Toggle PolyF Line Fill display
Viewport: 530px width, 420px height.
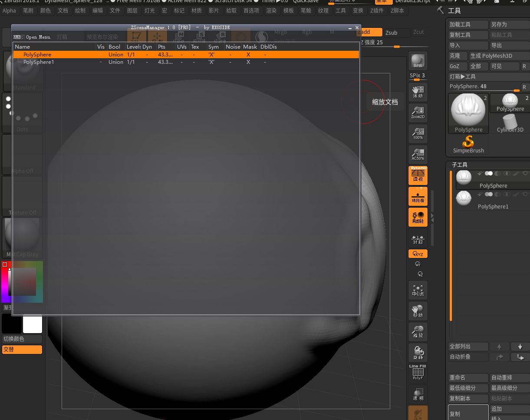click(418, 373)
